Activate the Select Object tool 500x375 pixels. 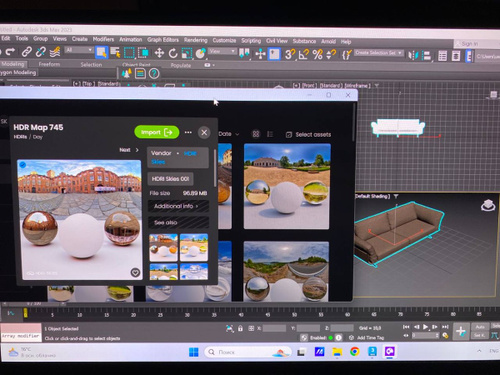101,52
